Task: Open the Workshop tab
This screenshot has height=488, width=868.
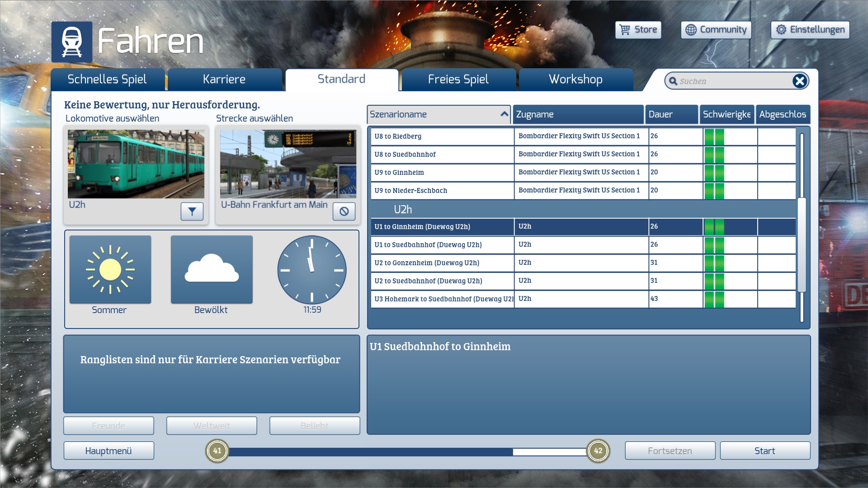Action: (576, 80)
